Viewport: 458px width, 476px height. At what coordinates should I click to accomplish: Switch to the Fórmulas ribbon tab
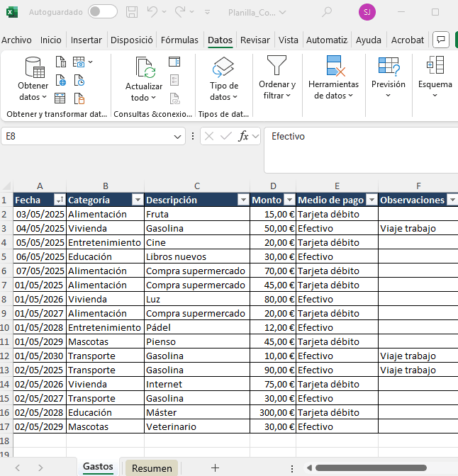pyautogui.click(x=179, y=40)
